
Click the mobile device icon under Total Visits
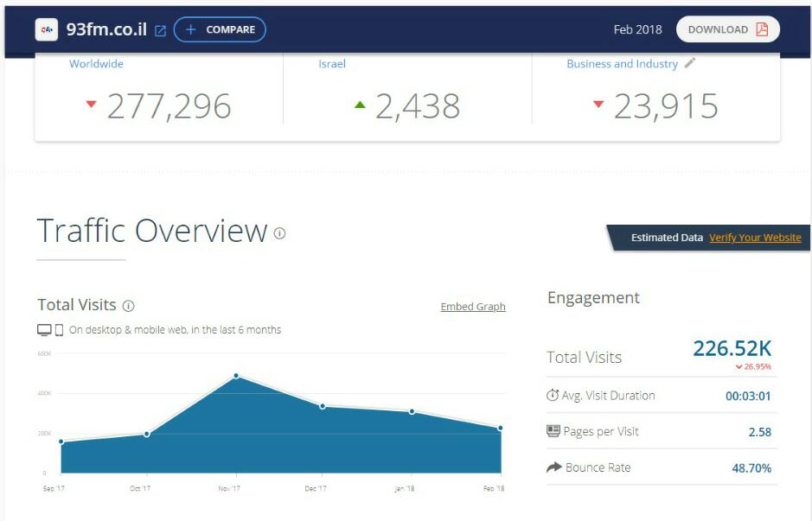(59, 330)
